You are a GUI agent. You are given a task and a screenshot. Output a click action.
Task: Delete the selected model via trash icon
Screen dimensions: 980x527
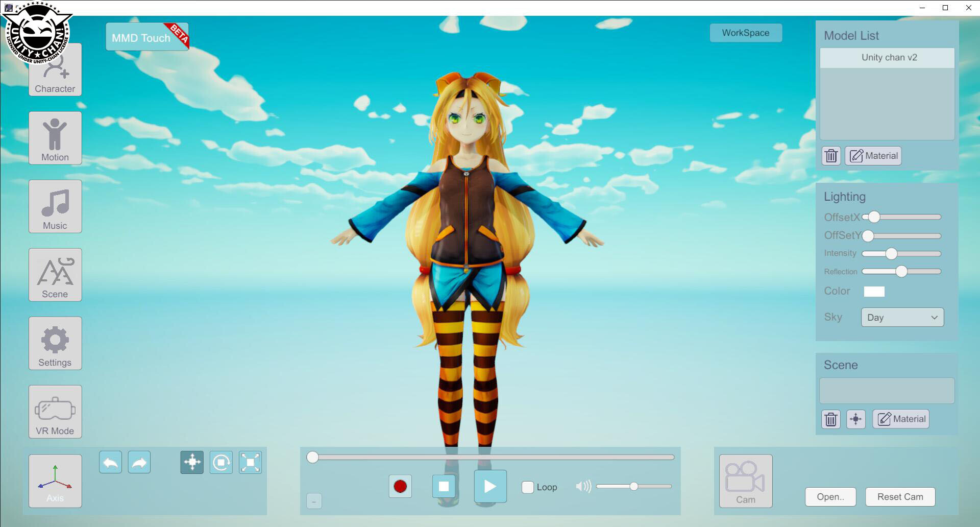tap(830, 156)
